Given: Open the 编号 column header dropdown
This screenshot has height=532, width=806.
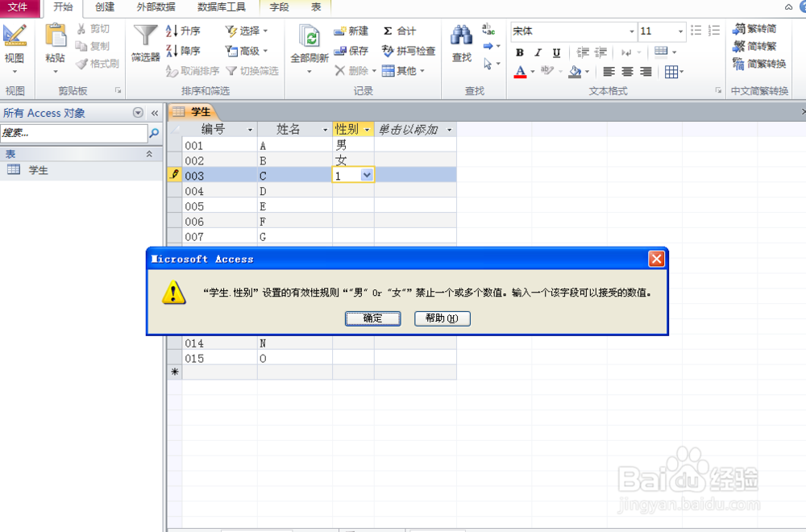Looking at the screenshot, I should [x=250, y=130].
